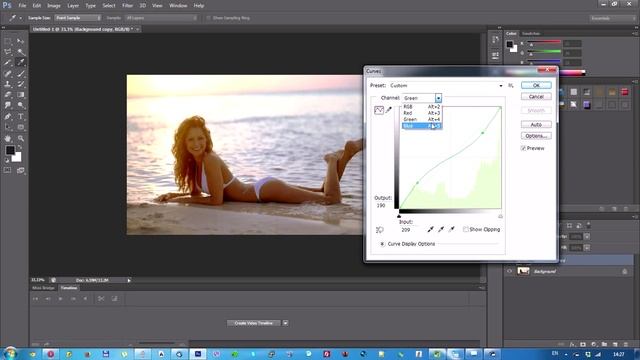The image size is (640, 360).
Task: Select the Eraser tool
Action: (8, 95)
